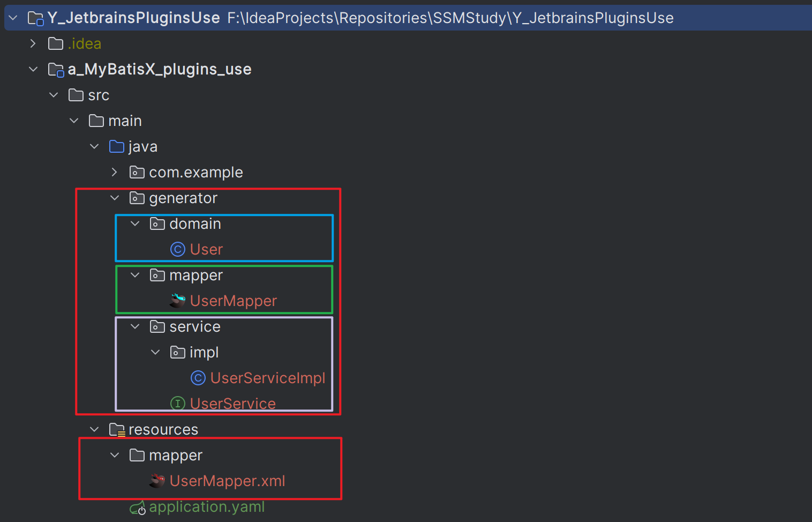The height and width of the screenshot is (522, 812).
Task: Click the class icon beside UserServiceImpl
Action: pyautogui.click(x=198, y=378)
